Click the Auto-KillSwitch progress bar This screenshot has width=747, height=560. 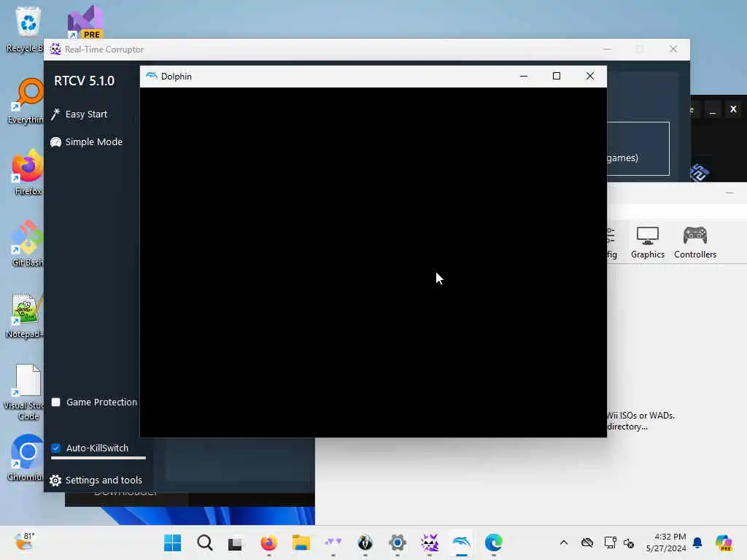click(x=98, y=458)
